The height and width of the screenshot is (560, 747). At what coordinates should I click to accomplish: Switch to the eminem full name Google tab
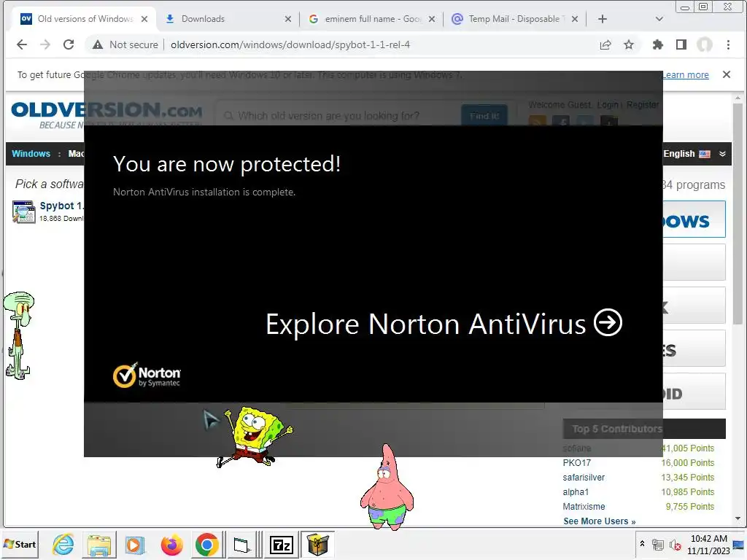[x=373, y=19]
